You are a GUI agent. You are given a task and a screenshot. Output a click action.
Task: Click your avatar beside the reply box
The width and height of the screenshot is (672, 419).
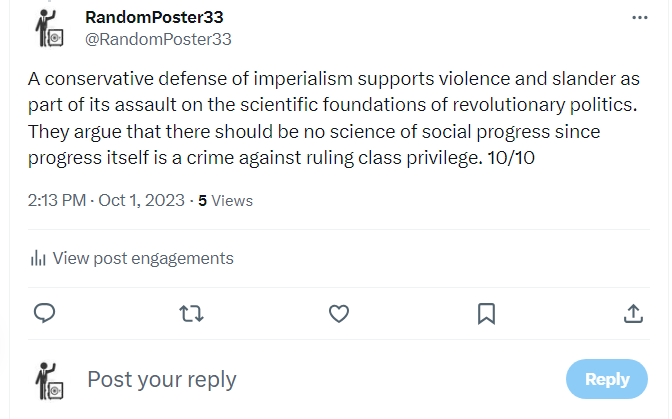pyautogui.click(x=49, y=380)
